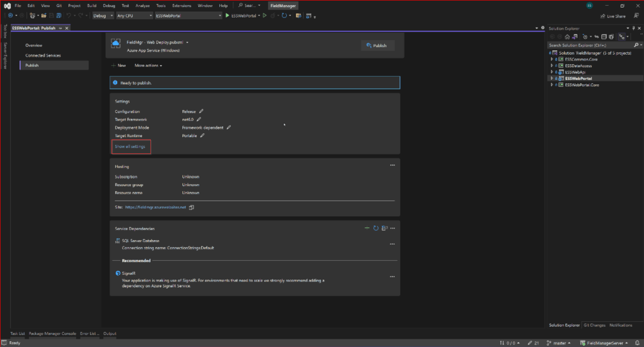Select Connected Services in side navigation

click(43, 55)
